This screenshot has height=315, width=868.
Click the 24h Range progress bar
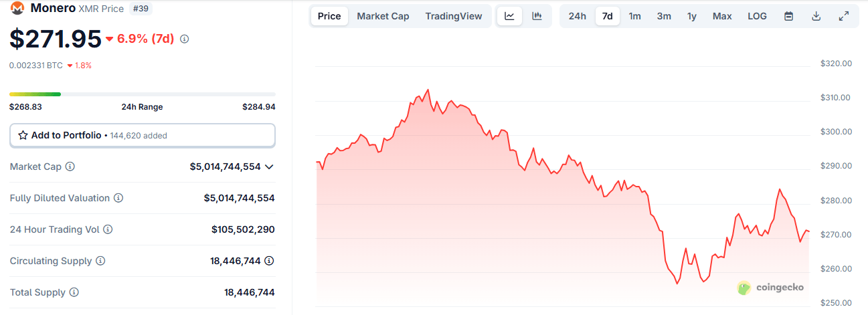pos(142,94)
